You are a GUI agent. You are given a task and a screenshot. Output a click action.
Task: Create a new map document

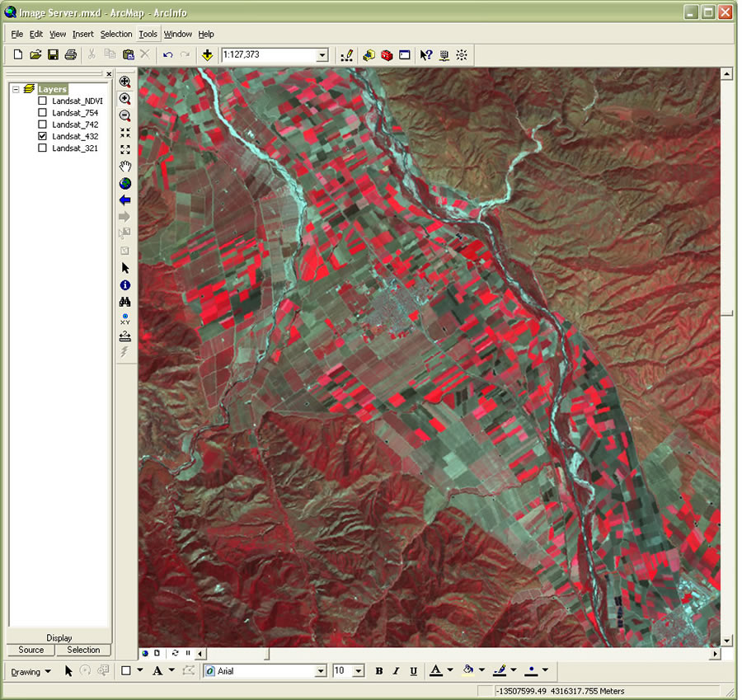point(18,55)
